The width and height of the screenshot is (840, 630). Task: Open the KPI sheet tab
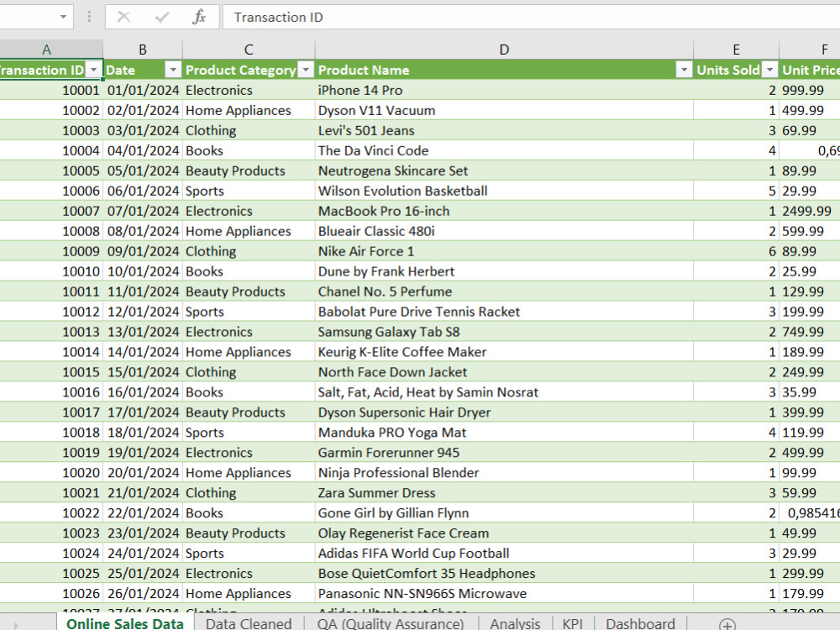coord(572,623)
